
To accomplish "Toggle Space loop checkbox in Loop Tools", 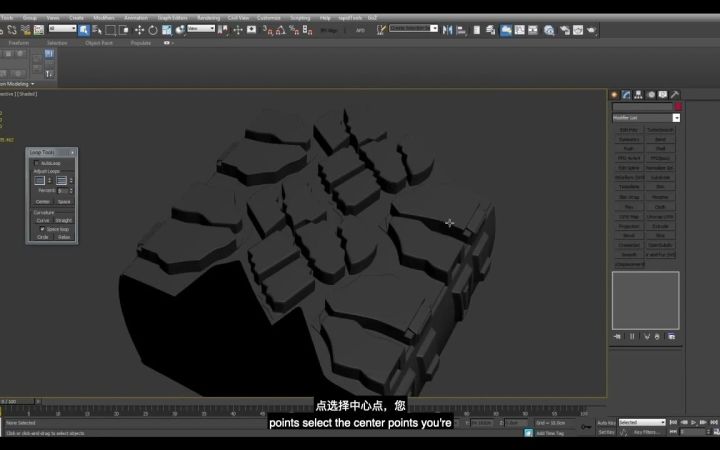I will pos(43,229).
